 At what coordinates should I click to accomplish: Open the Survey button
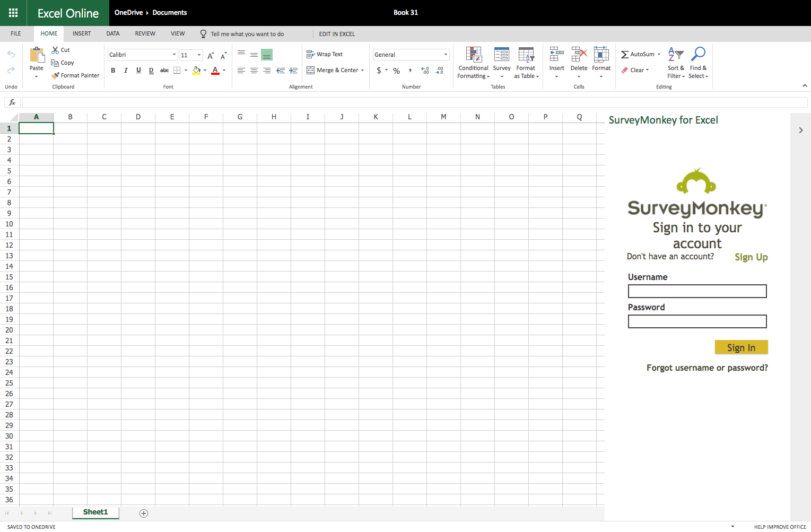pyautogui.click(x=502, y=63)
